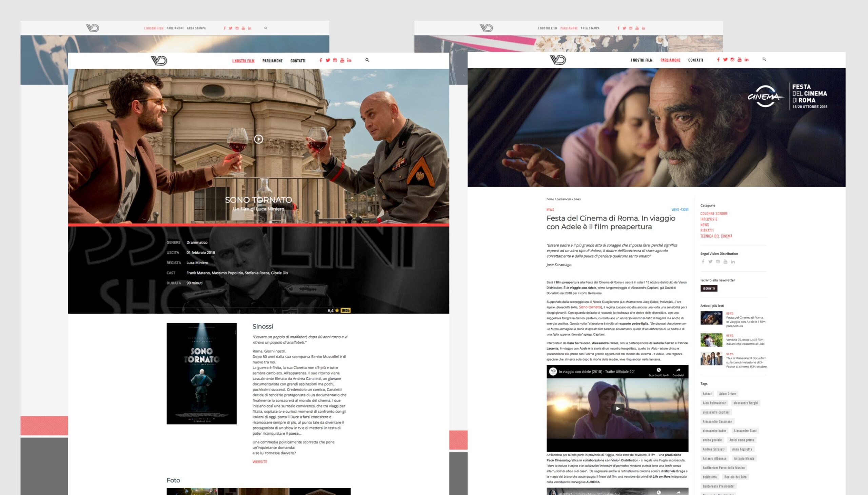Click the alessandro borghi tag

click(x=746, y=403)
